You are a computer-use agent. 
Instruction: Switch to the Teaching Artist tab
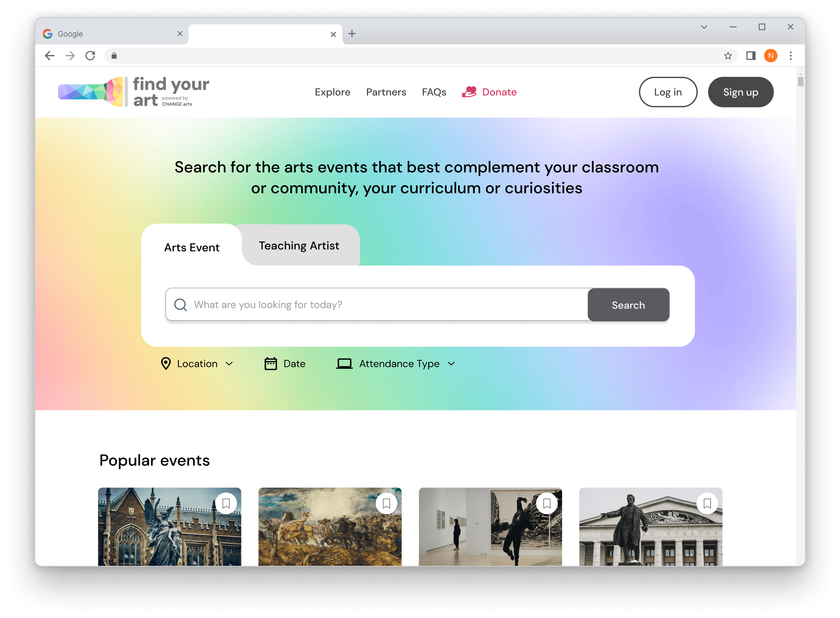pos(299,245)
